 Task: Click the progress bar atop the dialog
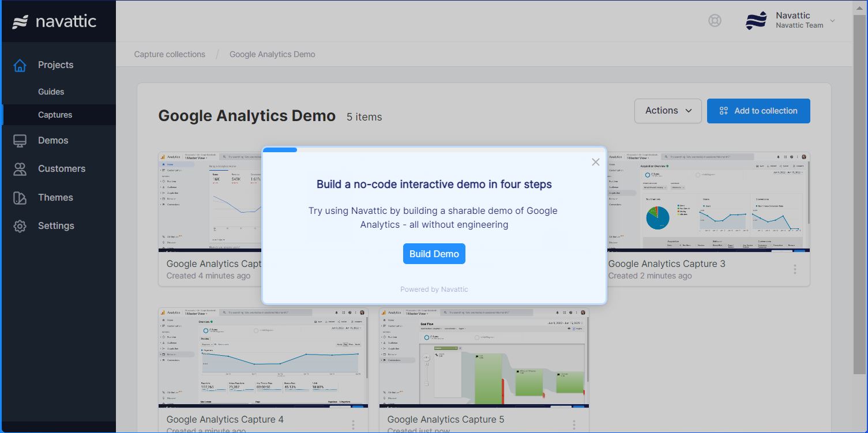point(280,149)
